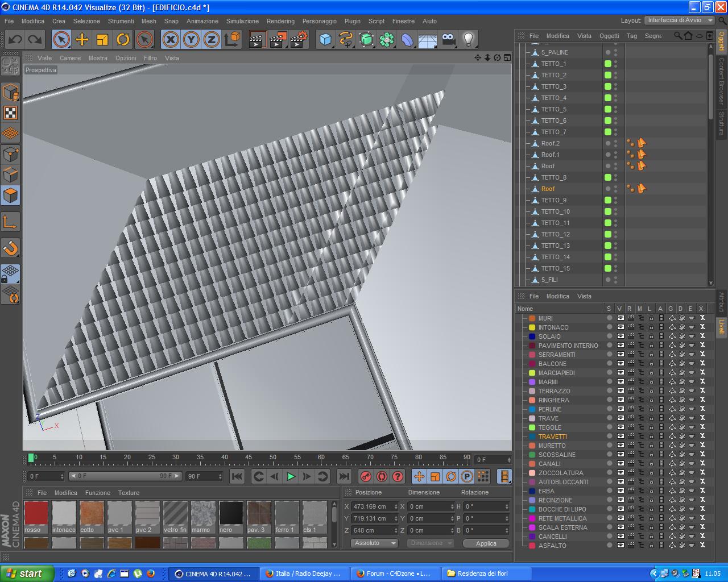The height and width of the screenshot is (582, 728).
Task: Open the Dimensione mode dropdown
Action: click(x=431, y=543)
